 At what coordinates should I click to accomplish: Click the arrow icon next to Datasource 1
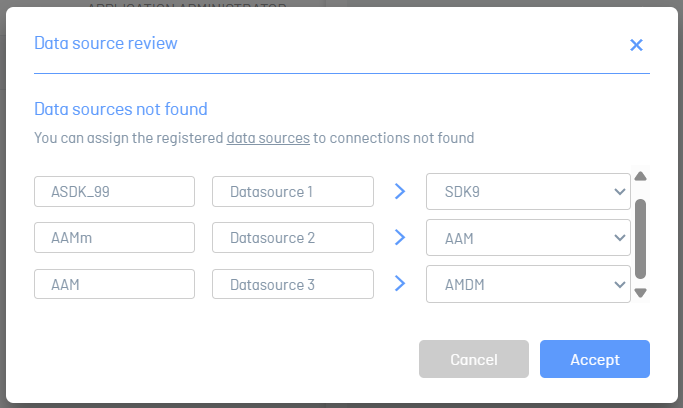click(x=400, y=191)
